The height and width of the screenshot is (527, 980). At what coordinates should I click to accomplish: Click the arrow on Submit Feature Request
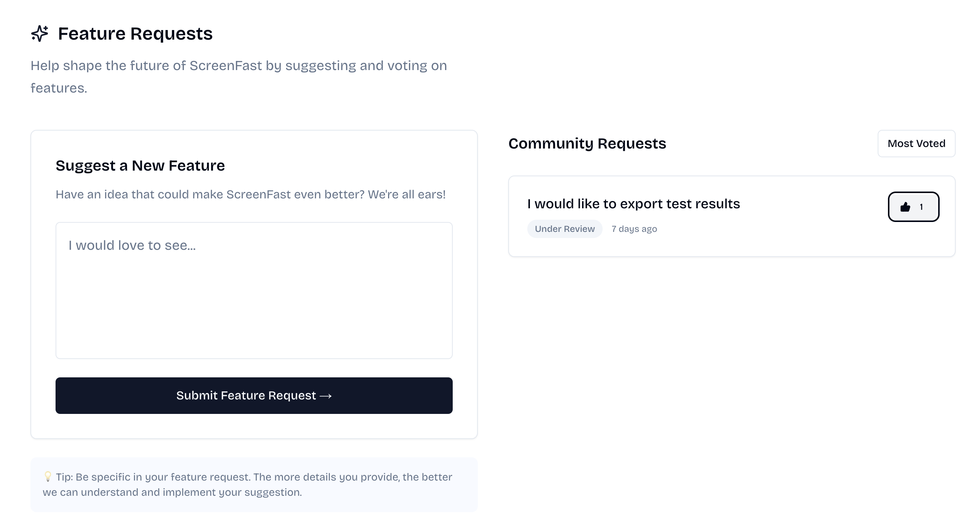point(326,396)
